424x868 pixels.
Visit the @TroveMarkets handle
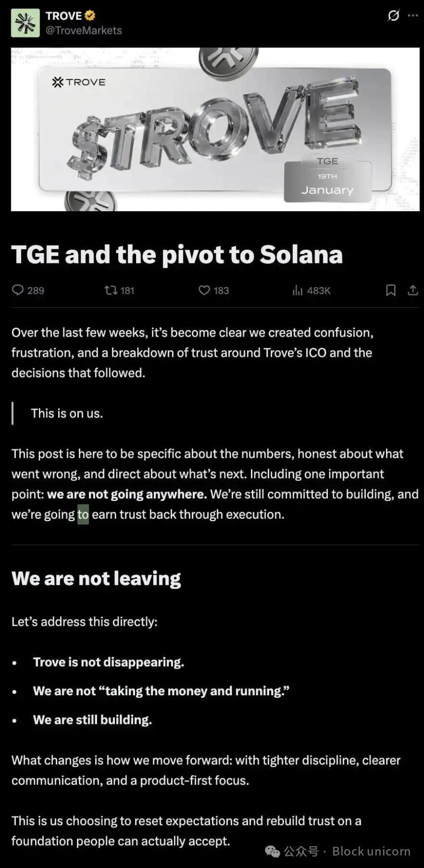point(82,30)
